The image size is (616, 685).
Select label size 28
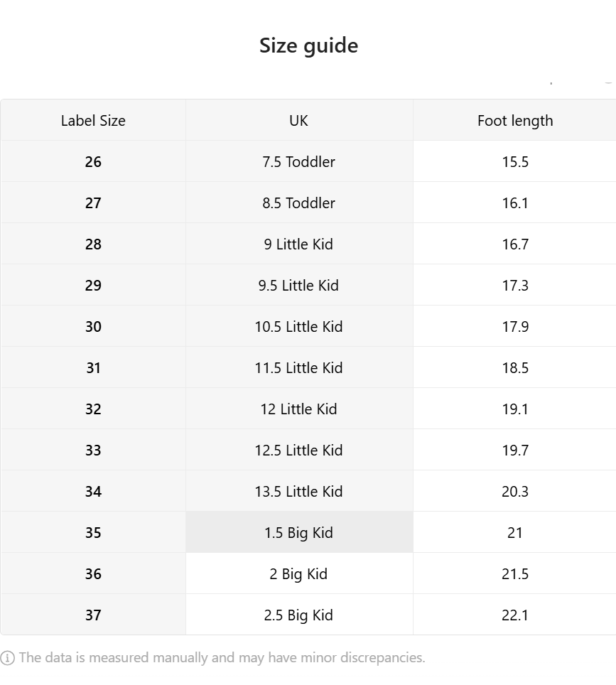93,244
